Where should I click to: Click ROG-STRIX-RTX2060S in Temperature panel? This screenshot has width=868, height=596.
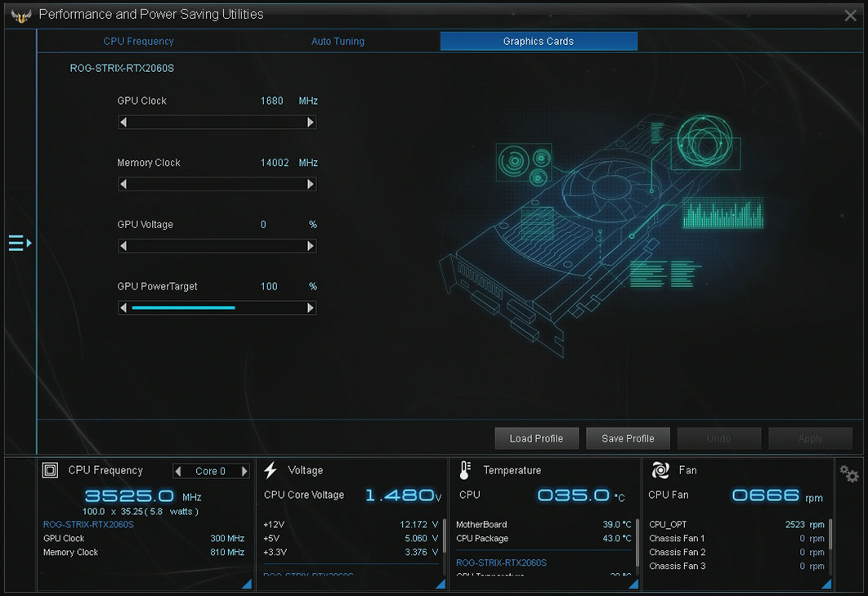(x=501, y=562)
